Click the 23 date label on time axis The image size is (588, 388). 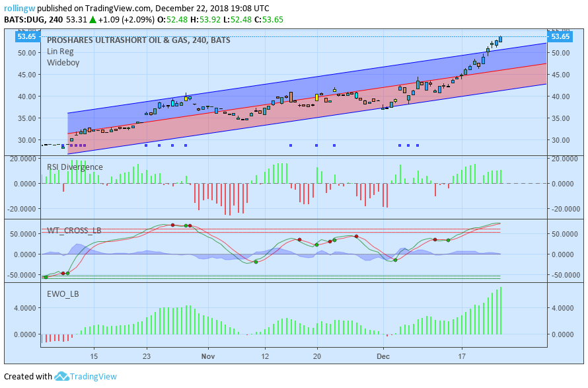coord(146,356)
